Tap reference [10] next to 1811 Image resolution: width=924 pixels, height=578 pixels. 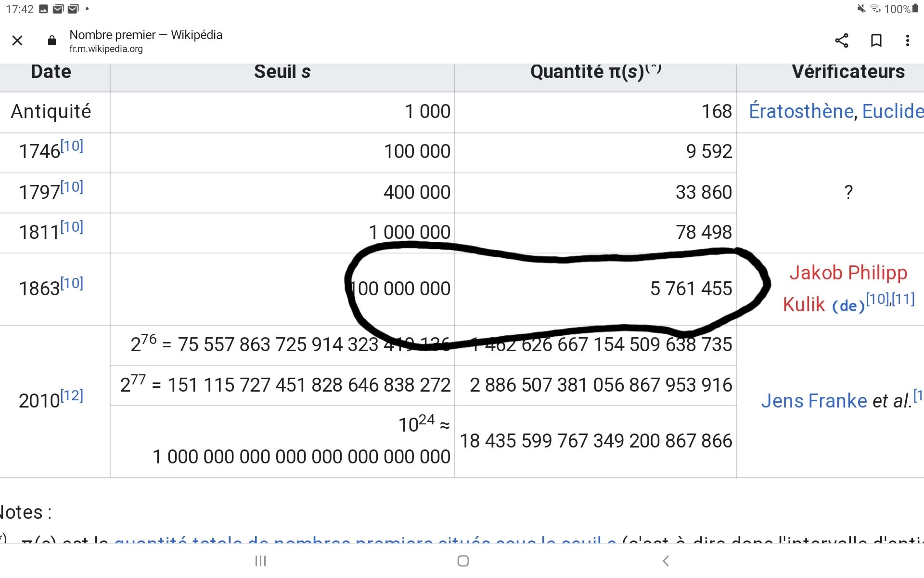[x=72, y=226]
